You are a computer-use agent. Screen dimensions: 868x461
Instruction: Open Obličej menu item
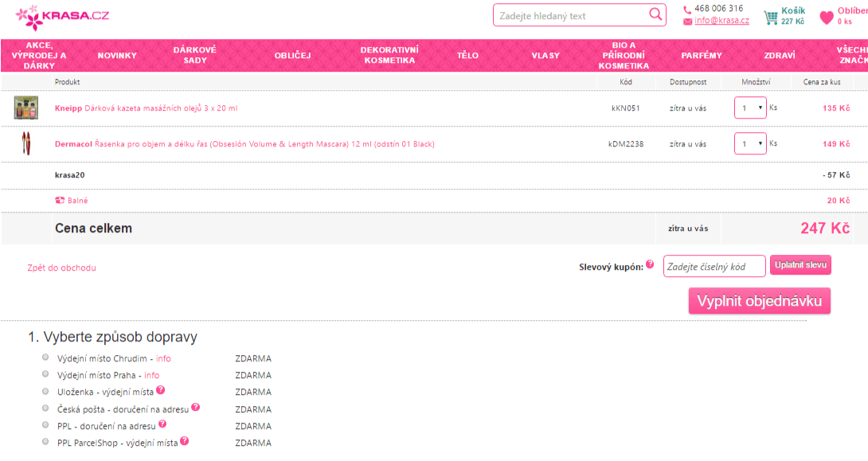[x=293, y=56]
